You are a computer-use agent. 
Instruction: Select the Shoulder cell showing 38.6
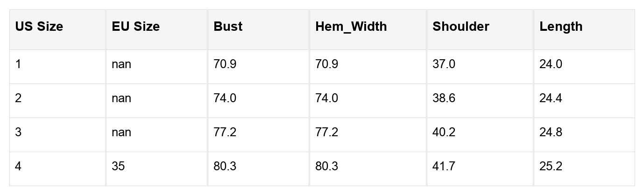pos(444,98)
